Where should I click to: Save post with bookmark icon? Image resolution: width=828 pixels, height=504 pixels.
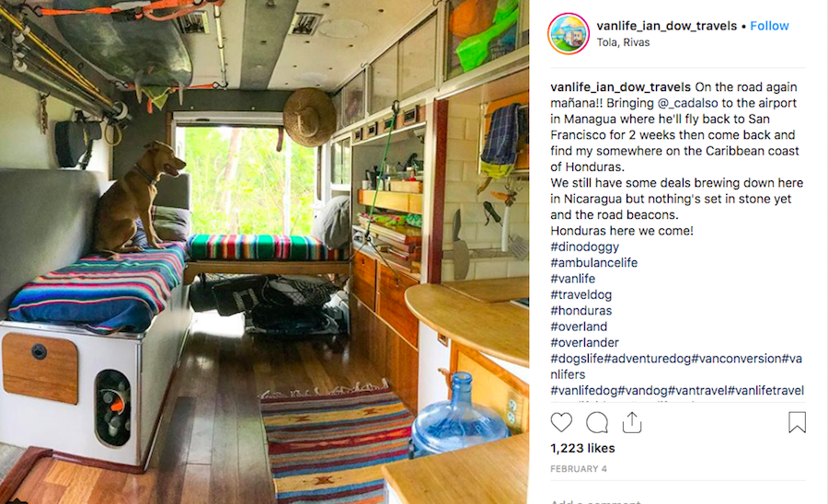pos(797,422)
